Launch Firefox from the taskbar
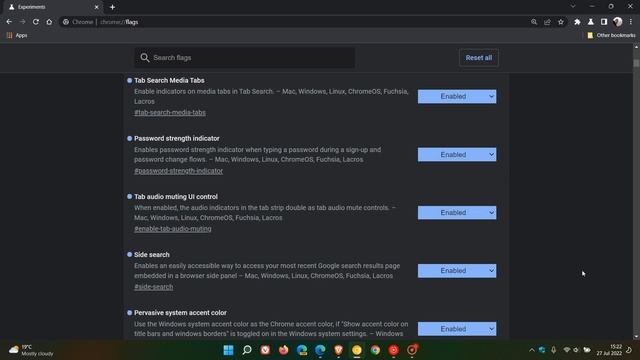 pos(283,350)
